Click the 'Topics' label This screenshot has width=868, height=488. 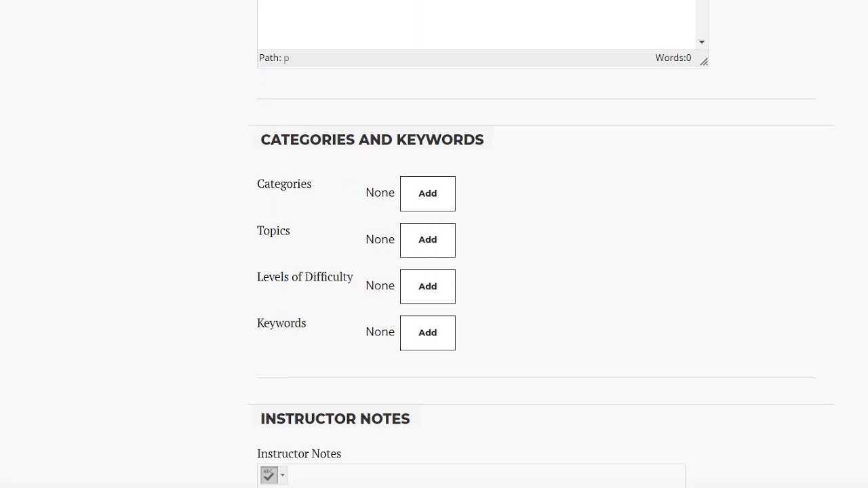pos(273,230)
